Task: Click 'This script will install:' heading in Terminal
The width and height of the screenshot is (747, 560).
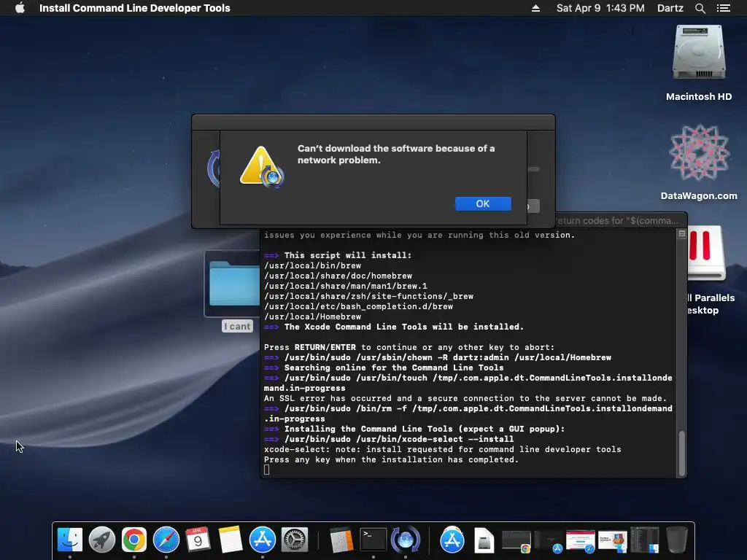Action: [348, 255]
